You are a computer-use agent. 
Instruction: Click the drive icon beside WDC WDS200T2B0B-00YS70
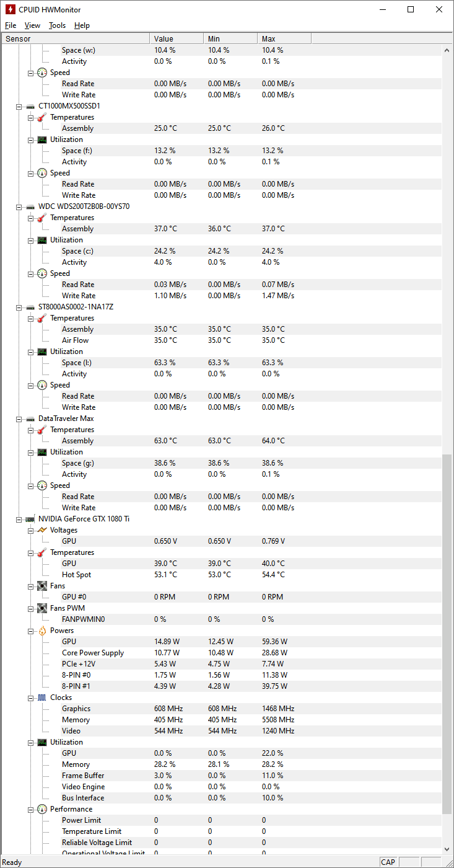point(30,206)
